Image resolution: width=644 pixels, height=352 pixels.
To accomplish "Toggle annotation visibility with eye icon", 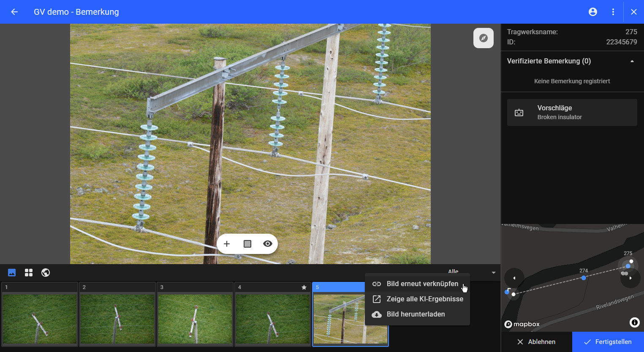I will 267,244.
